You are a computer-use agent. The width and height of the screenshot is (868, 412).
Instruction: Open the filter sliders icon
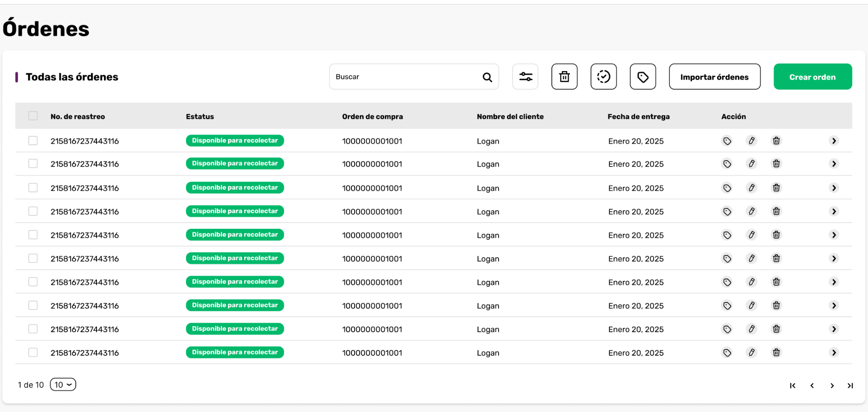(525, 77)
